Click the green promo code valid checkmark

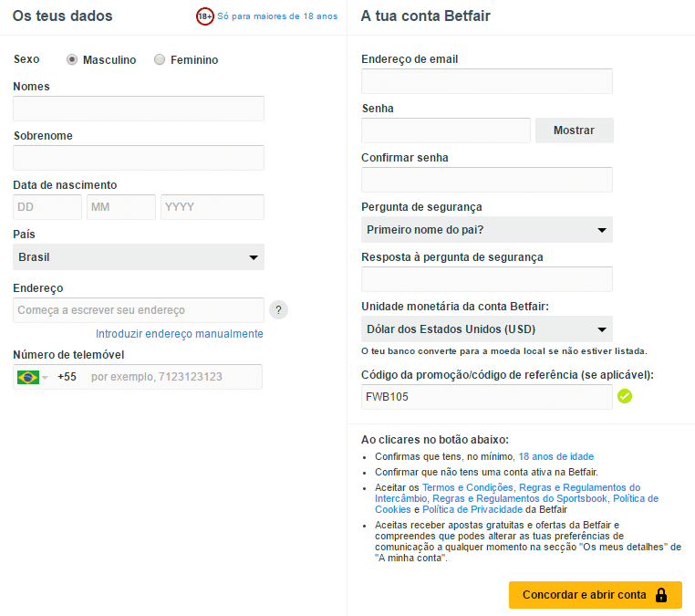[x=625, y=396]
